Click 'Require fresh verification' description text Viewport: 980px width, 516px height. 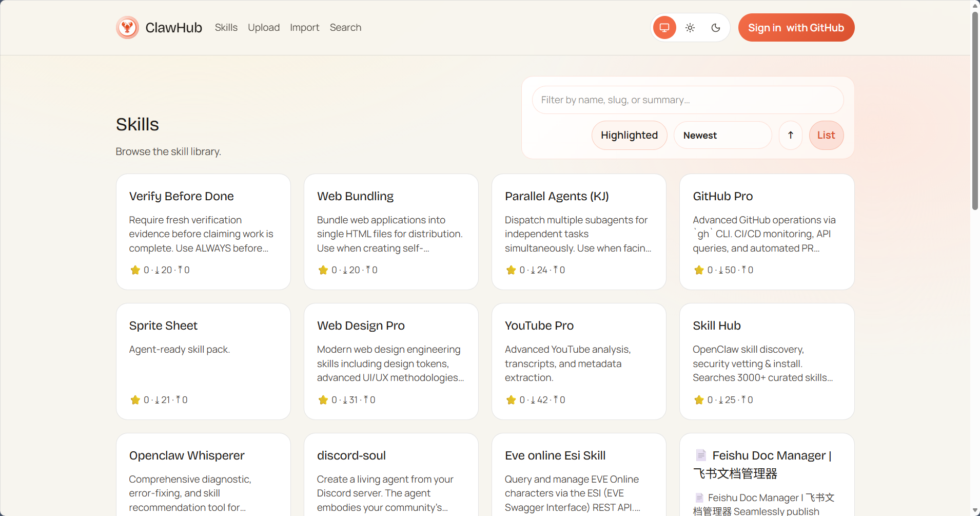pyautogui.click(x=201, y=234)
